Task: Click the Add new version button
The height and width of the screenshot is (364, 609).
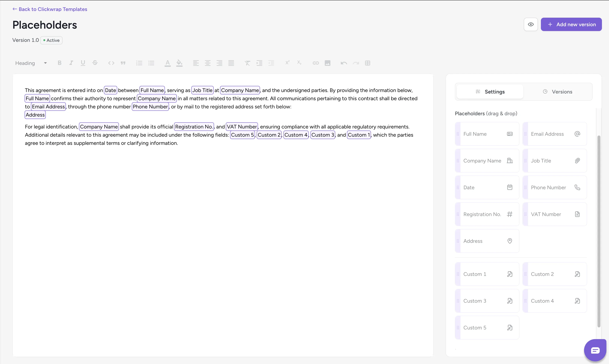Action: click(571, 24)
